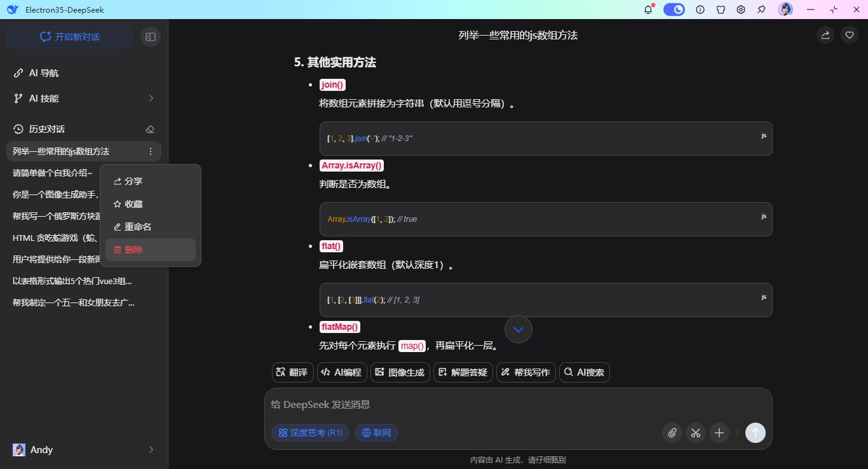Click the pin-on-top icon in title bar
This screenshot has height=469, width=868.
pyautogui.click(x=761, y=10)
